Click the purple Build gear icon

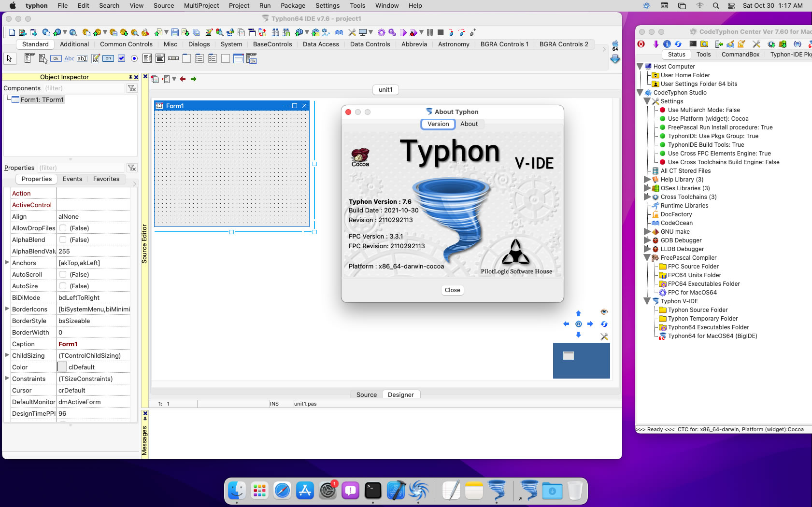381,32
